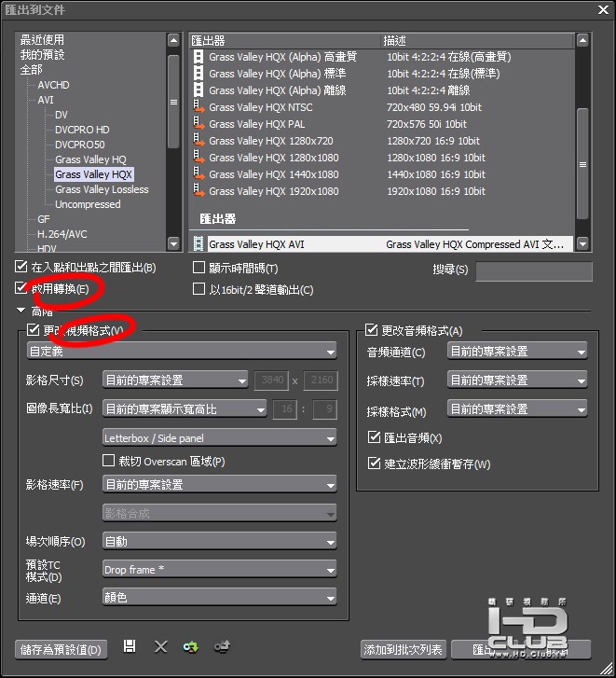
Task: Click 添加到批次列表 button
Action: 403,649
